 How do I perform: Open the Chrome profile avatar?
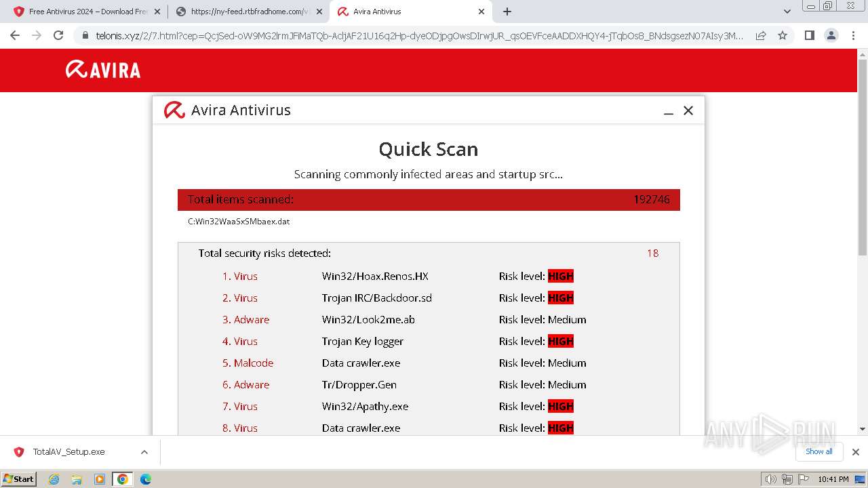pos(831,35)
